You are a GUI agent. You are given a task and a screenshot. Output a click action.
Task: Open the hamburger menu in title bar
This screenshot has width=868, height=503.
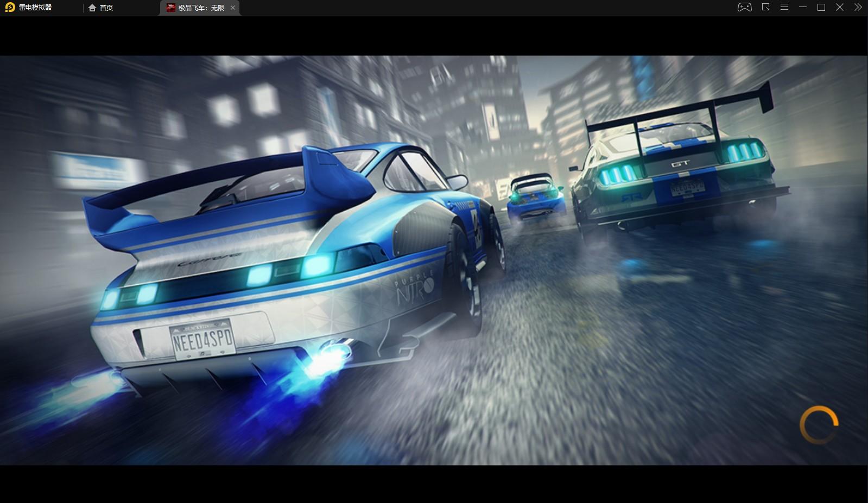click(x=784, y=8)
